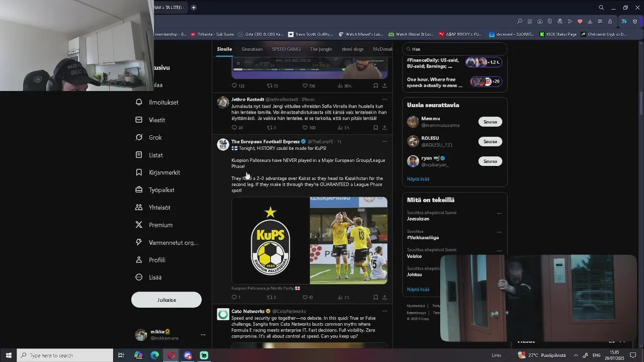Follow Memmu with Seuraa button
The height and width of the screenshot is (362, 644).
click(x=490, y=122)
